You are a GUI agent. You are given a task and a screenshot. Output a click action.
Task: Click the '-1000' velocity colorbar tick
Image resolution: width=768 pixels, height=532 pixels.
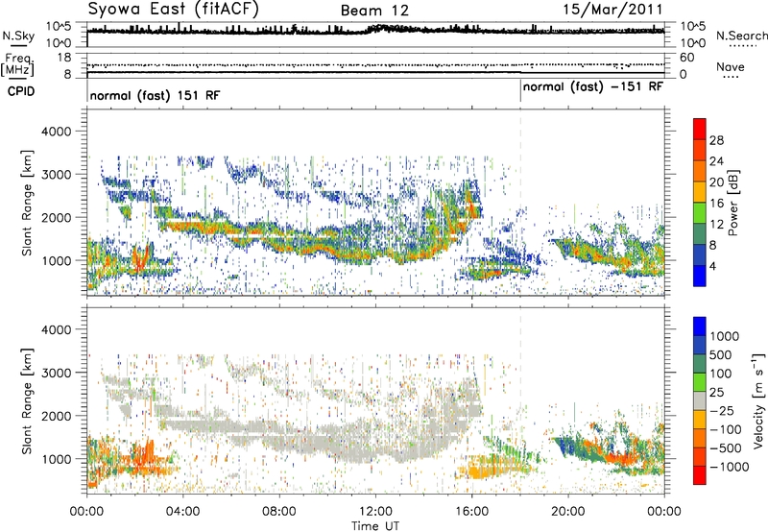click(x=730, y=467)
